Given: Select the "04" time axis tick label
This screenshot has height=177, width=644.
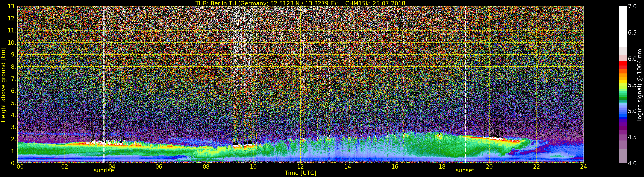Looking at the screenshot, I should 112,167.
